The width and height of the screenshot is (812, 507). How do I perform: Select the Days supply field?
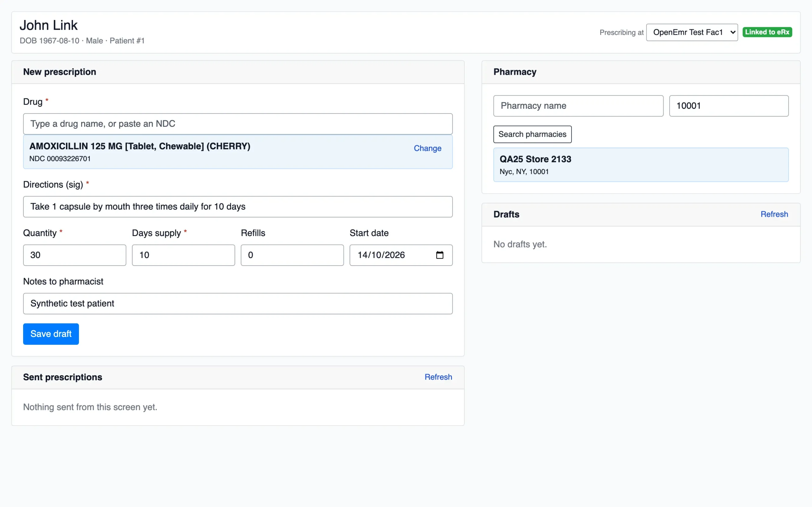click(x=183, y=255)
